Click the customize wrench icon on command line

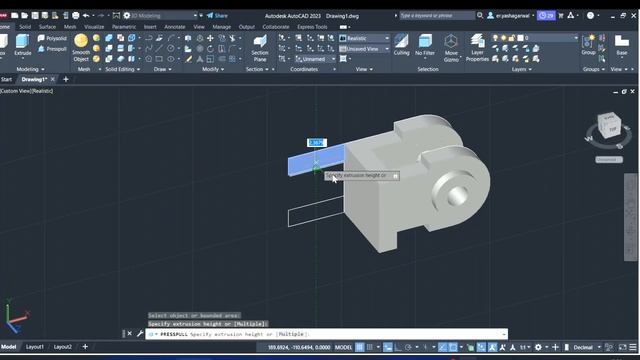point(140,333)
